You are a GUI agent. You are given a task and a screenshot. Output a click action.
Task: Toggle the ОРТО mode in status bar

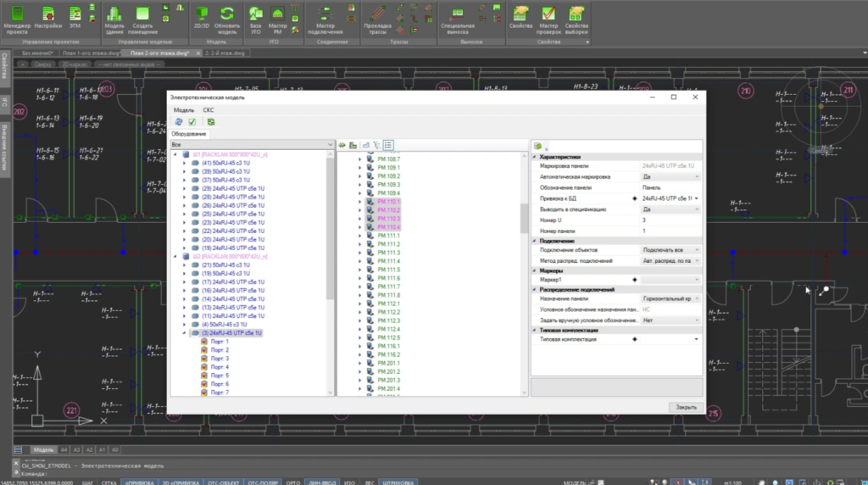pos(292,482)
